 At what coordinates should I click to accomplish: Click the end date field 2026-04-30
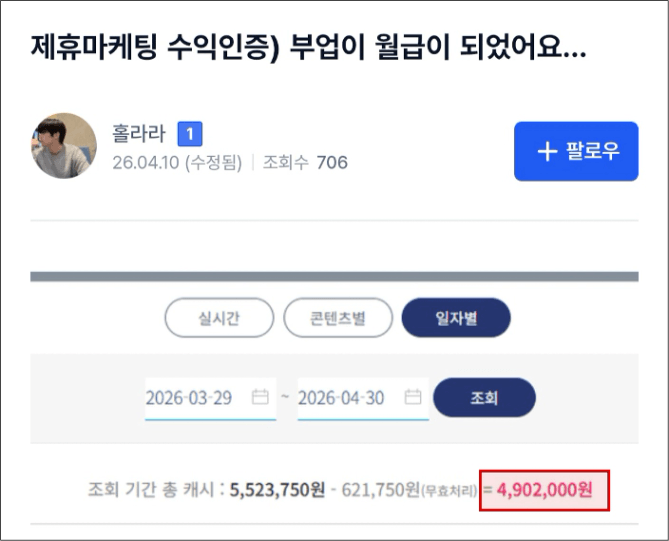coord(363,398)
